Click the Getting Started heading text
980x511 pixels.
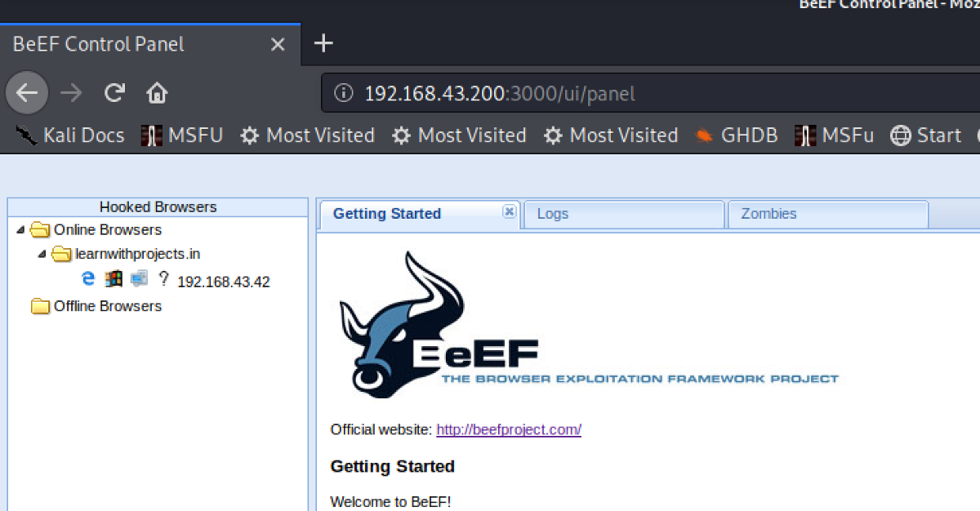tap(392, 467)
